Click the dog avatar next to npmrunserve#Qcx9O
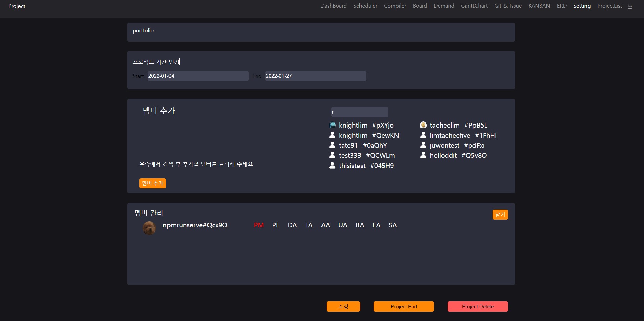This screenshot has width=644, height=321. click(x=149, y=228)
